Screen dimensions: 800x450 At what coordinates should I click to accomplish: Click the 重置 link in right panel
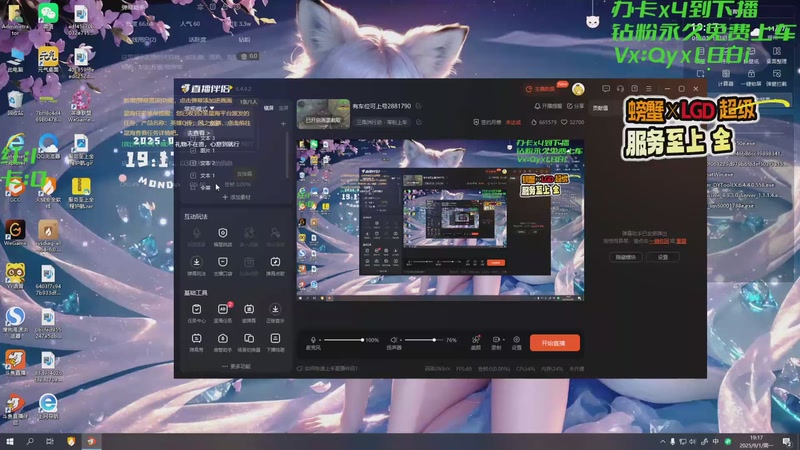click(x=681, y=241)
